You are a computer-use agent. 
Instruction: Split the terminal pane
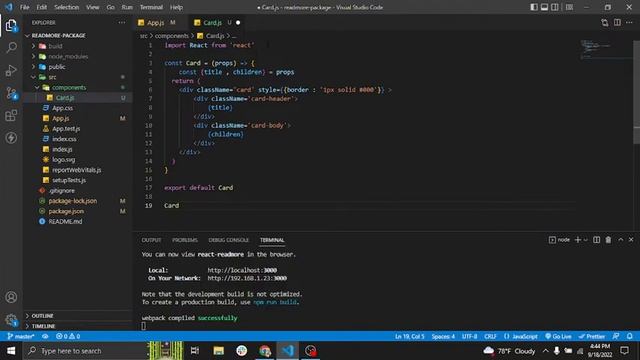[596, 240]
